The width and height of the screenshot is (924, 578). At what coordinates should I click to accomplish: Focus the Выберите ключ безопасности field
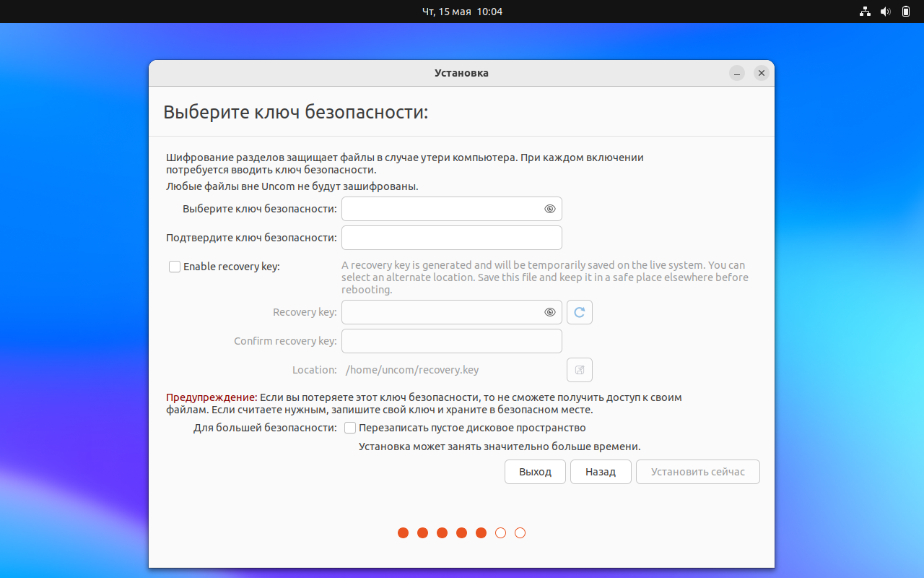tap(452, 209)
